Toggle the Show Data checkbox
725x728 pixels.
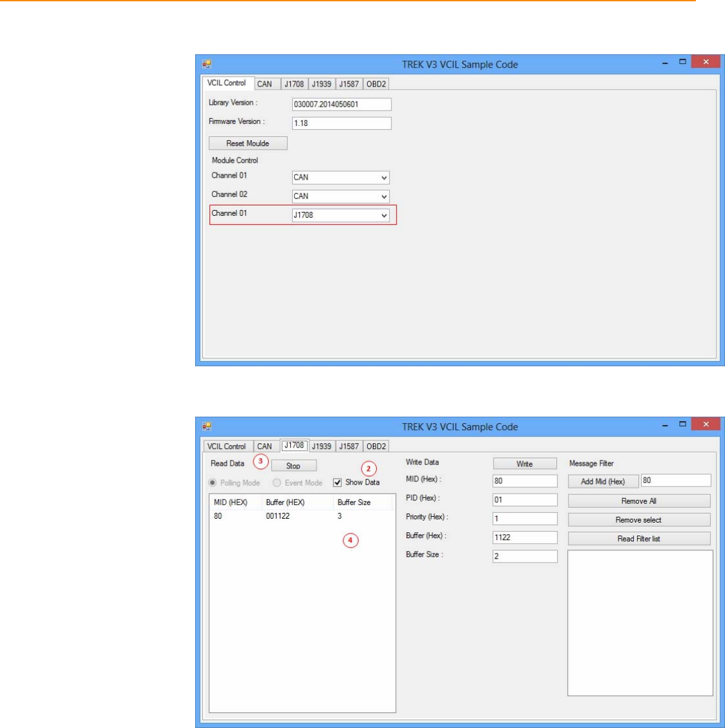[x=337, y=483]
